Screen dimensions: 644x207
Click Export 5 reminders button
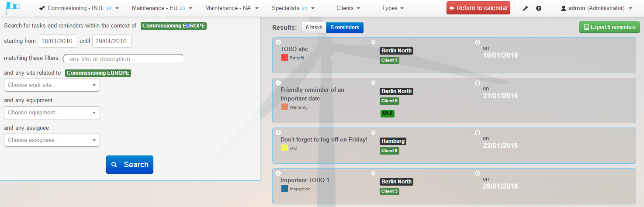[609, 27]
